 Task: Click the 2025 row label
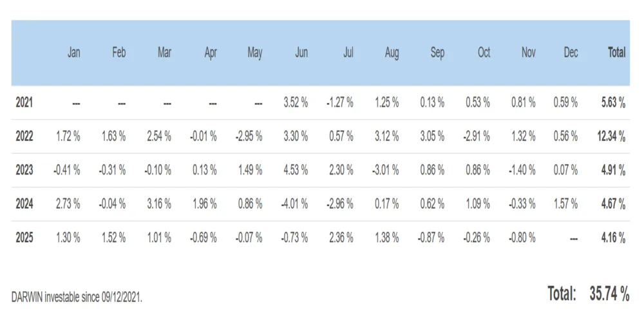coord(24,238)
